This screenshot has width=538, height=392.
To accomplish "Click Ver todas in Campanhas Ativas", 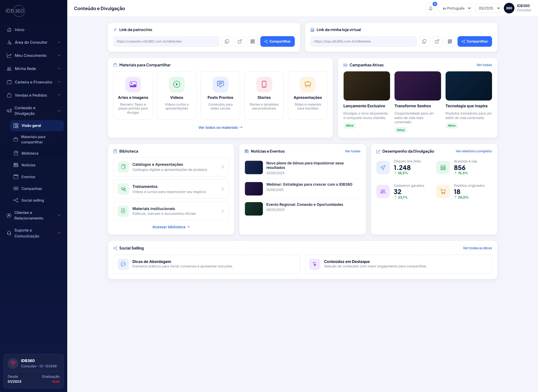I will point(484,65).
